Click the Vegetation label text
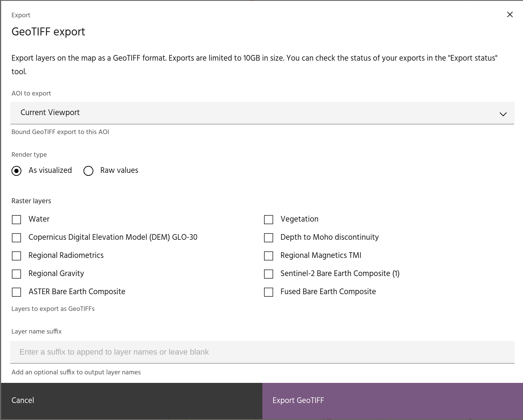 [x=299, y=219]
